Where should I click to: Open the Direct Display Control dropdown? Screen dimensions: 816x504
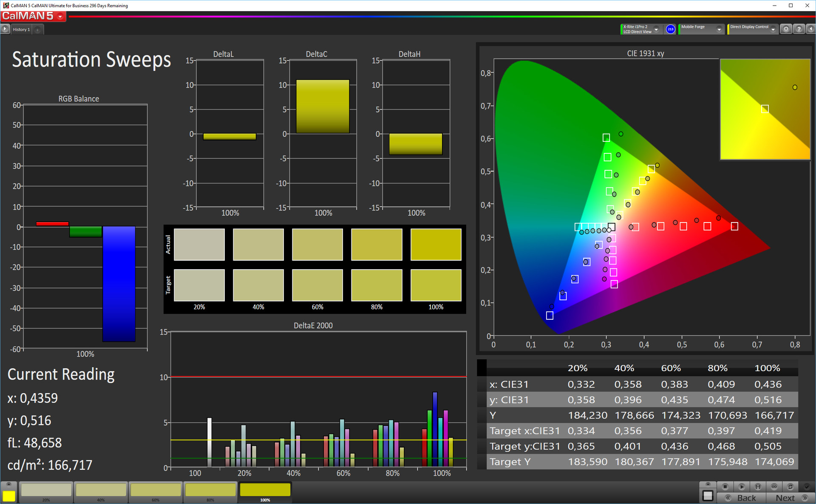coord(773,29)
